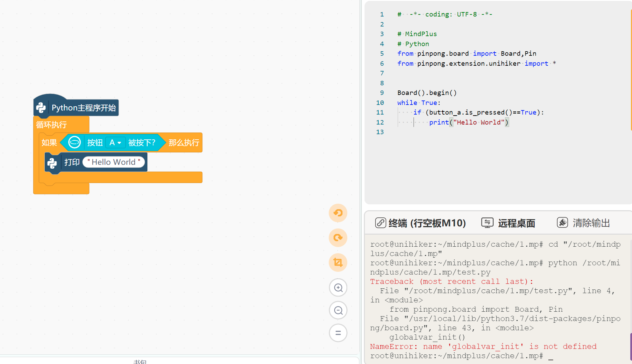Select the 循环执行 loop block
Image resolution: width=632 pixels, height=364 pixels.
pyautogui.click(x=52, y=125)
